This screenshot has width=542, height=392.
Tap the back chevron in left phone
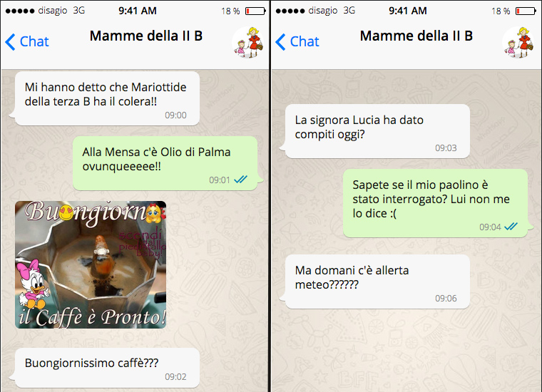click(x=11, y=42)
